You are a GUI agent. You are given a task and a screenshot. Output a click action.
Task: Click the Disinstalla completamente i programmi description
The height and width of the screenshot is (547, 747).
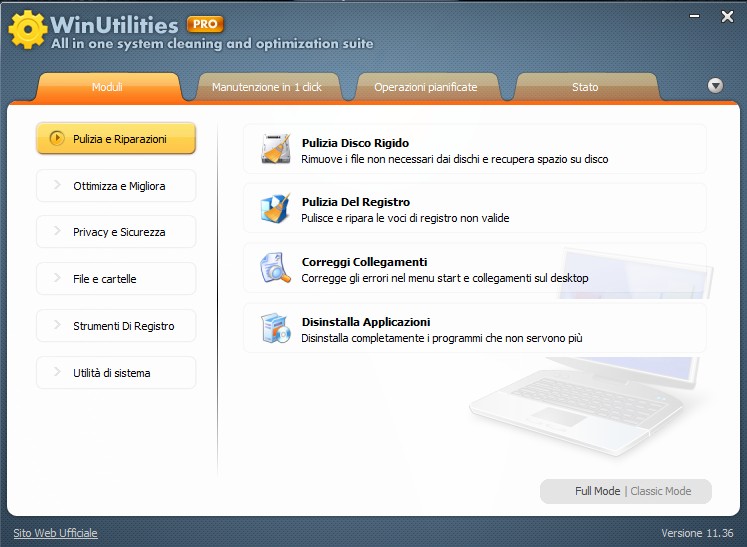[x=442, y=338]
